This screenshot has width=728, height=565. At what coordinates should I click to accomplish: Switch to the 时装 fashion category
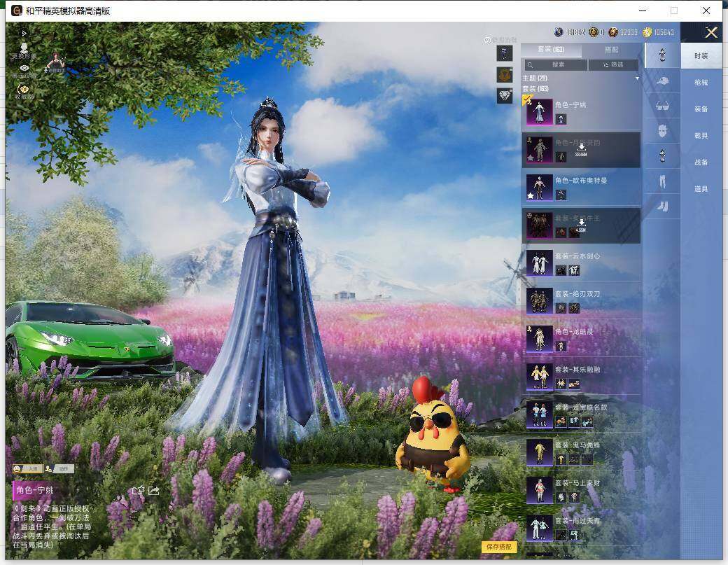[701, 56]
